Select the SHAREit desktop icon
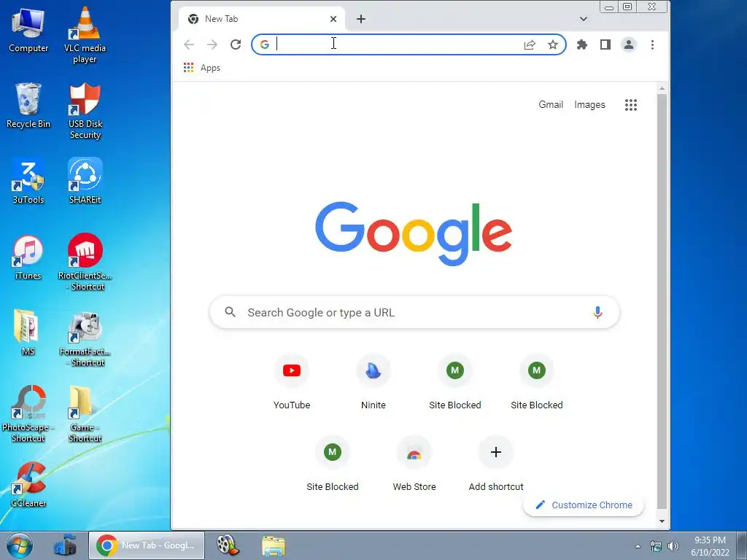This screenshot has height=560, width=747. pos(85,181)
